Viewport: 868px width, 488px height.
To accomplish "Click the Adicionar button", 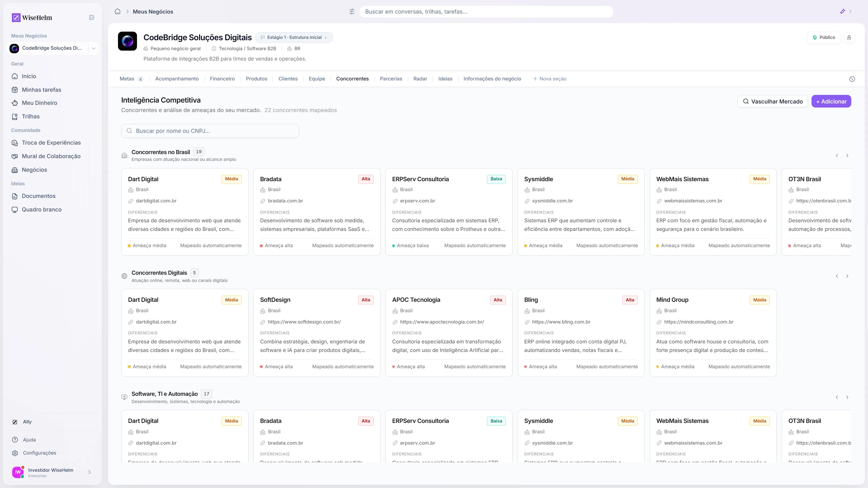I will (831, 101).
